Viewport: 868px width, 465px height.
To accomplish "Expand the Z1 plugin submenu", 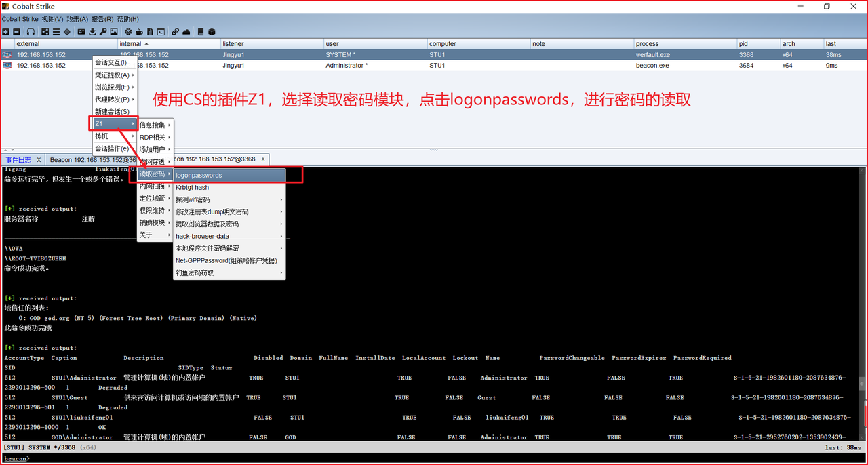I will pyautogui.click(x=115, y=123).
